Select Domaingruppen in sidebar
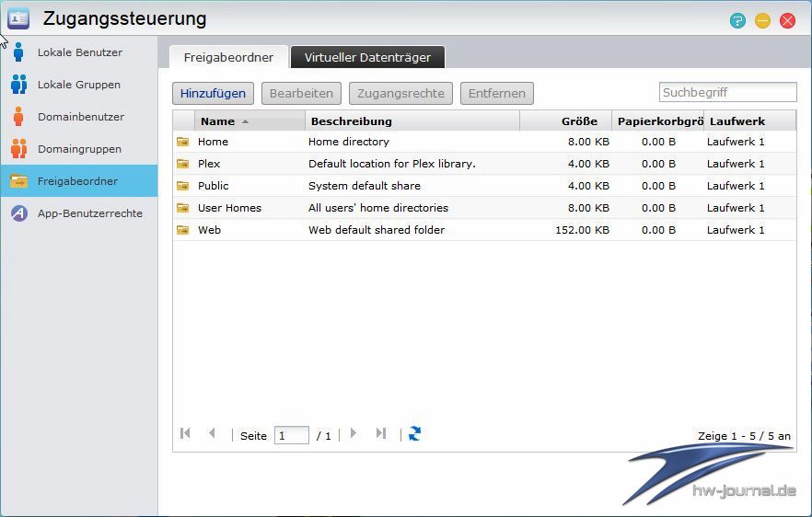The height and width of the screenshot is (517, 812). [x=79, y=148]
